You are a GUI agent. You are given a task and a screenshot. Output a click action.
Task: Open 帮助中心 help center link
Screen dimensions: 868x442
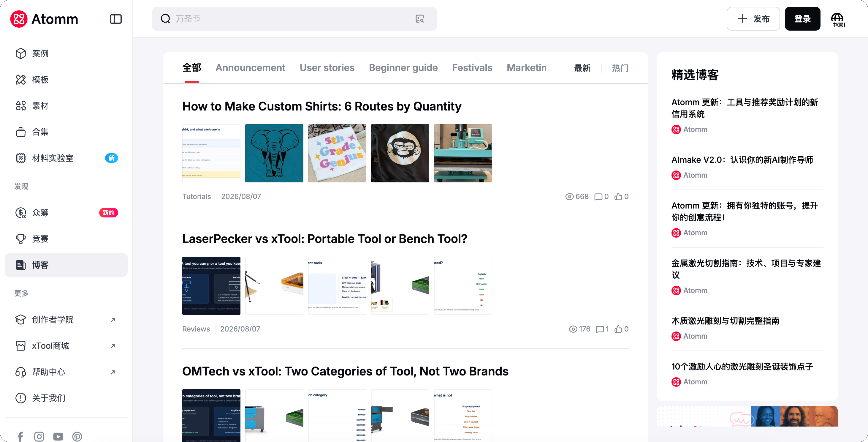click(66, 372)
